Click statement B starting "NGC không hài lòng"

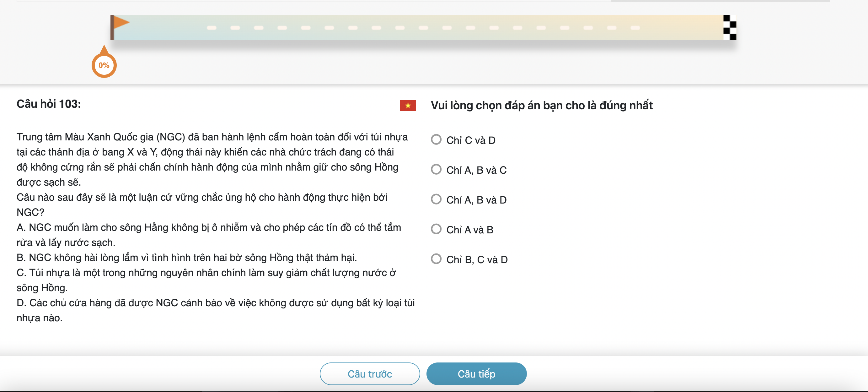point(187,257)
